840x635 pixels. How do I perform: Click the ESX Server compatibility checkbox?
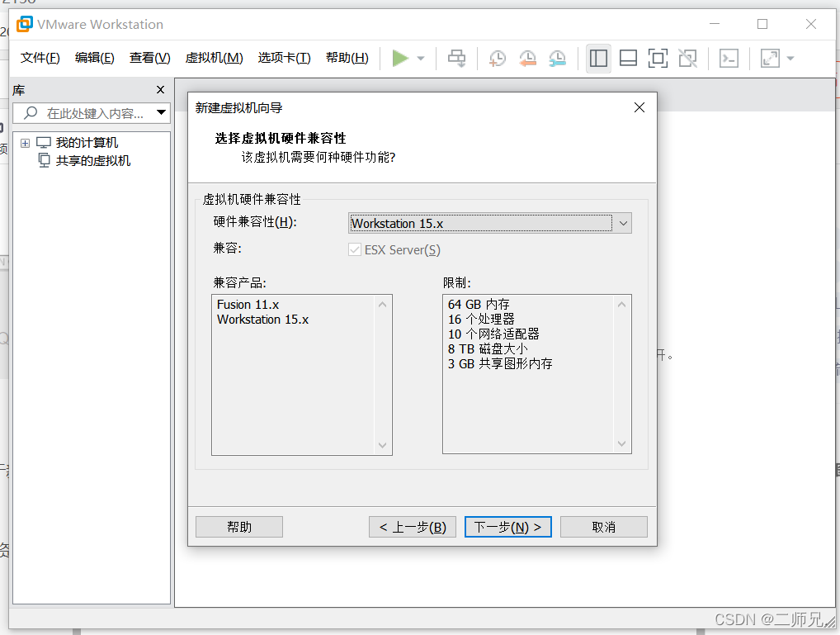[355, 249]
